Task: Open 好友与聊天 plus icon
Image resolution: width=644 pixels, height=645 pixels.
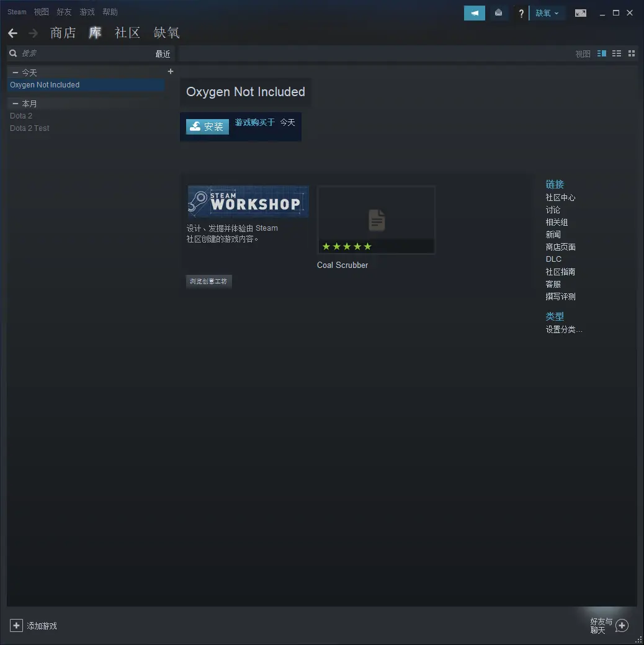Action: tap(622, 625)
